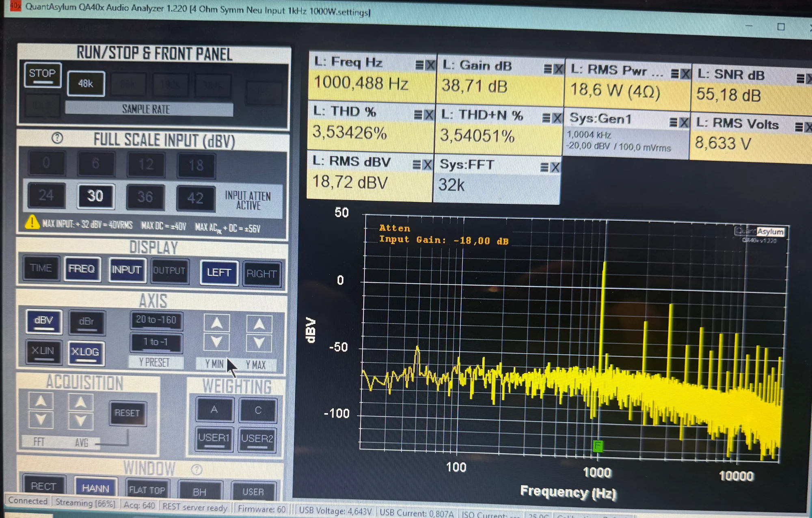812x518 pixels.
Task: Open the L: RMS Volts tile menu icon
Action: 799,127
